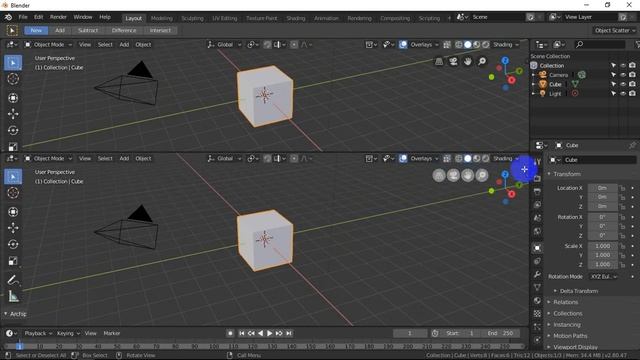Viewport: 640px width, 360px height.
Task: Jump to the timeline end frame
Action: (x=289, y=333)
